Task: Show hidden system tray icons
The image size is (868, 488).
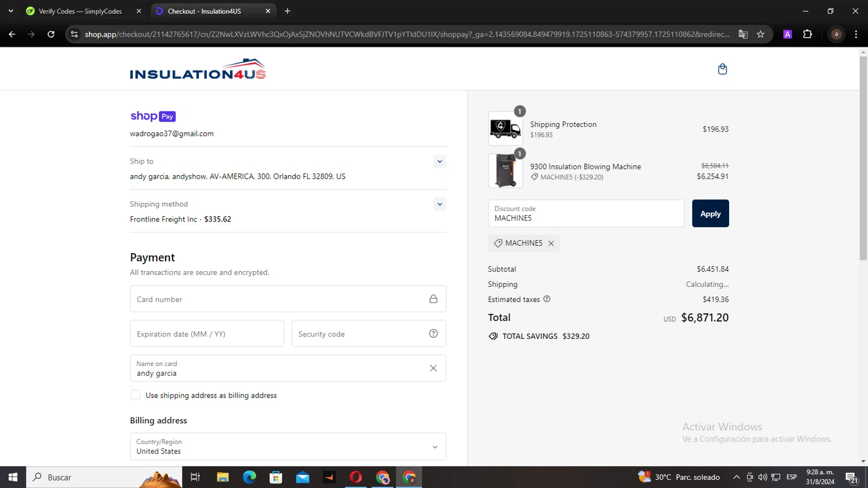Action: click(x=736, y=477)
